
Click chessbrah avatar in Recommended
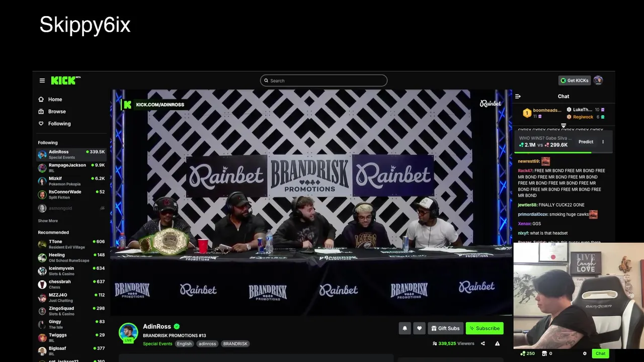(x=42, y=285)
